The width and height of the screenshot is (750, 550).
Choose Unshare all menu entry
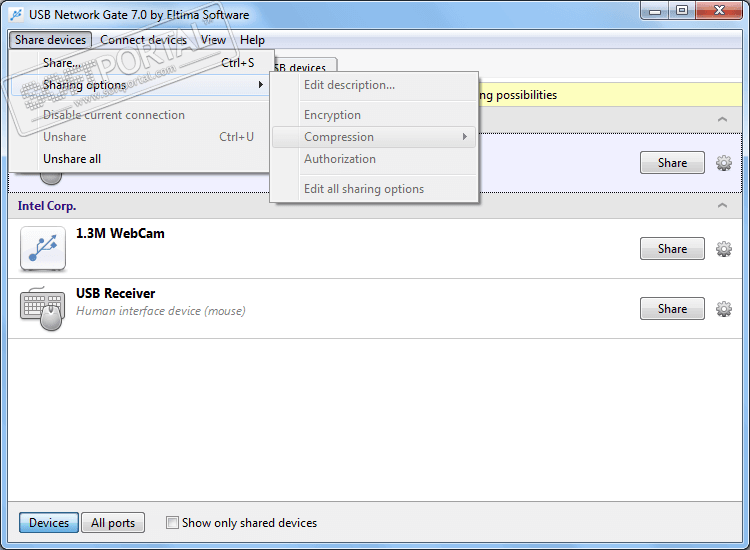140,159
